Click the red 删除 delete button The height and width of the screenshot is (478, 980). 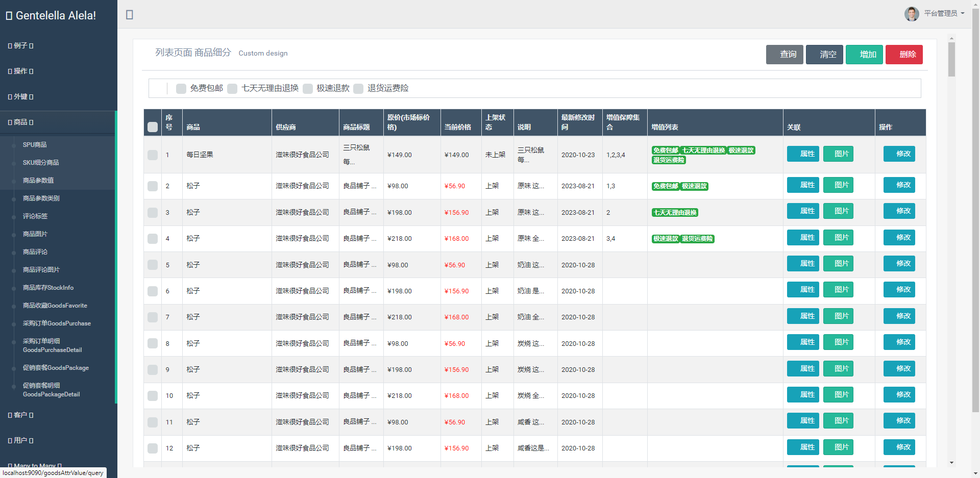[x=904, y=55]
